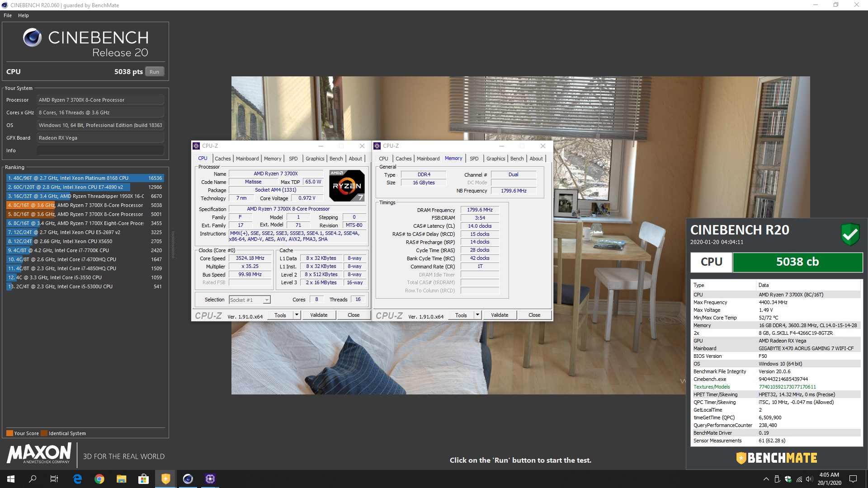Click right CPU-Z window title icon
Image resolution: width=868 pixels, height=488 pixels.
(x=377, y=146)
